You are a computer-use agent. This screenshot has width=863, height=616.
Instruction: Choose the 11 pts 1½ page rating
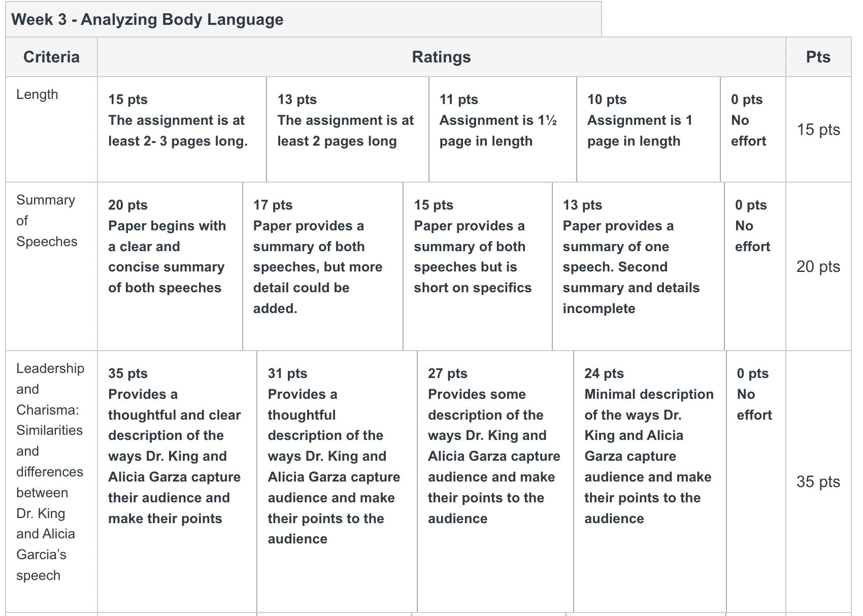(503, 129)
